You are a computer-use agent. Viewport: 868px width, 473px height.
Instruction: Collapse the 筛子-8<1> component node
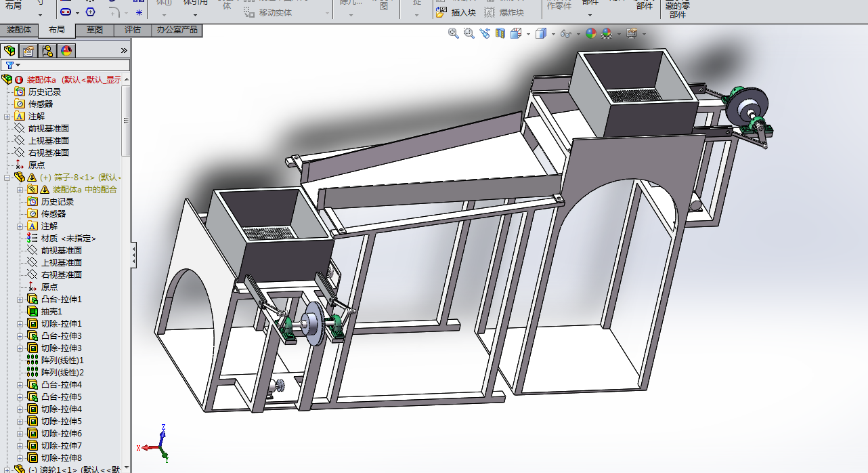click(7, 178)
